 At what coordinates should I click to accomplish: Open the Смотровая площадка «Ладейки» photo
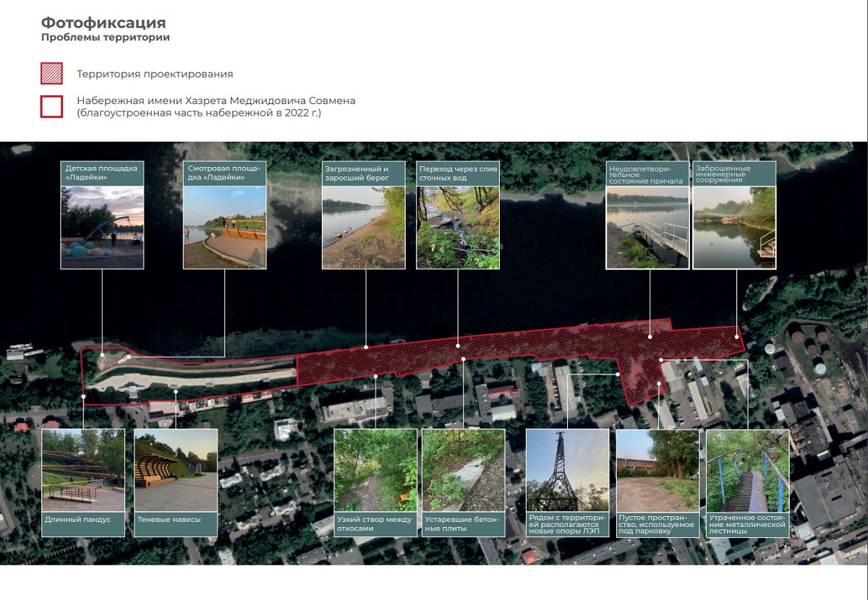(224, 227)
